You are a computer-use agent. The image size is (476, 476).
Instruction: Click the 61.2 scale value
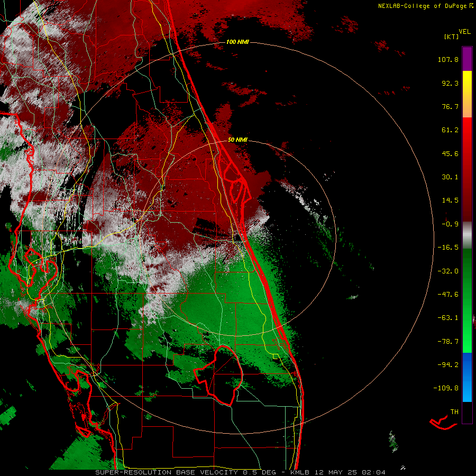[450, 130]
